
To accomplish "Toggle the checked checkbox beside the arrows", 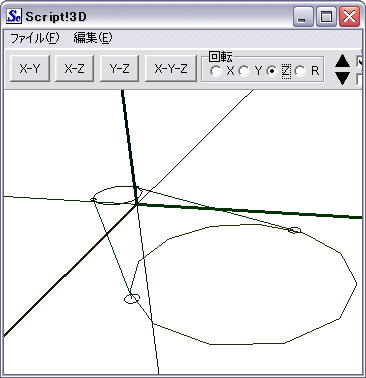I will (360, 62).
